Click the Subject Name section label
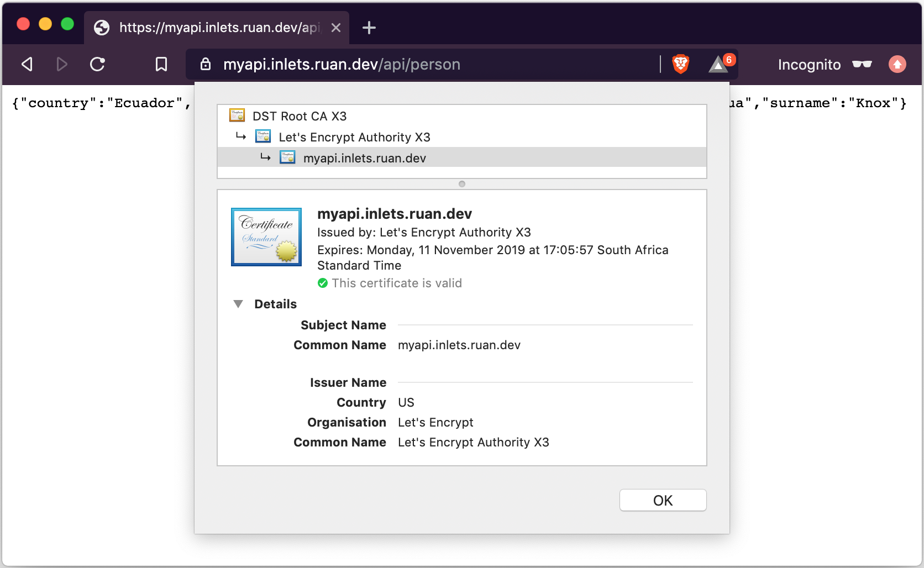Viewport: 924px width, 568px height. [x=343, y=325]
